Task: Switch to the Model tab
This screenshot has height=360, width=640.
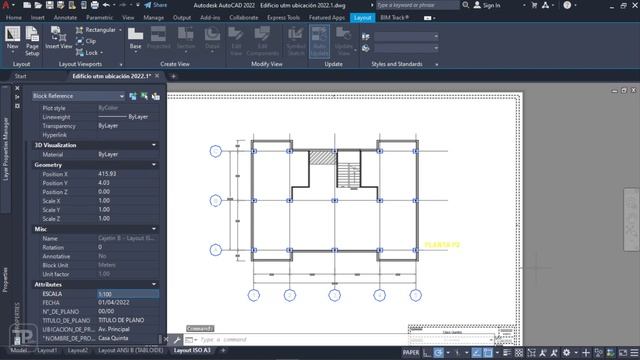Action: point(19,350)
